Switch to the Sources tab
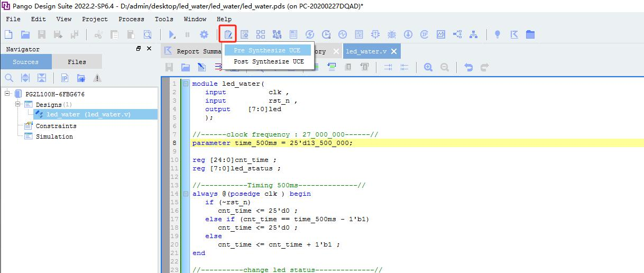The height and width of the screenshot is (273, 644). click(x=26, y=62)
